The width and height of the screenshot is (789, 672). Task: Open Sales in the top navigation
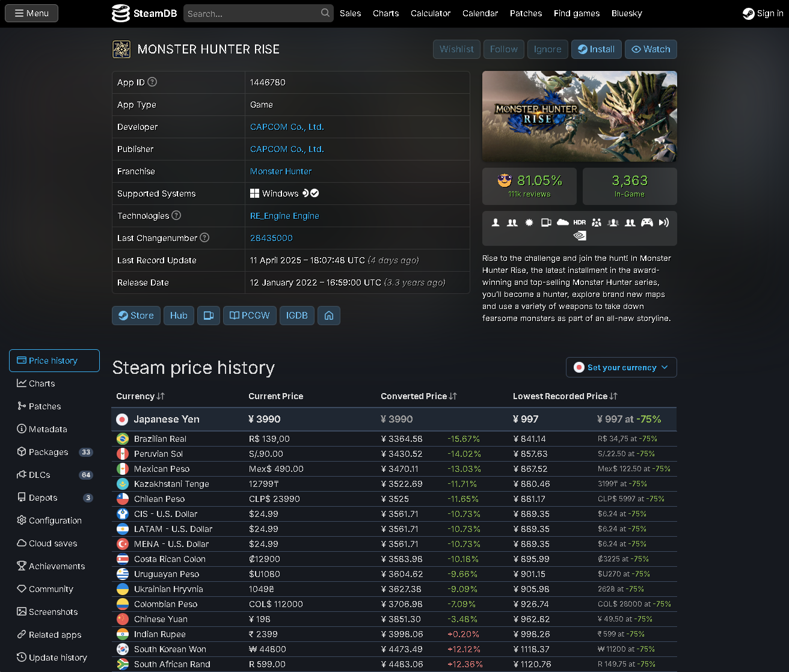pyautogui.click(x=351, y=13)
